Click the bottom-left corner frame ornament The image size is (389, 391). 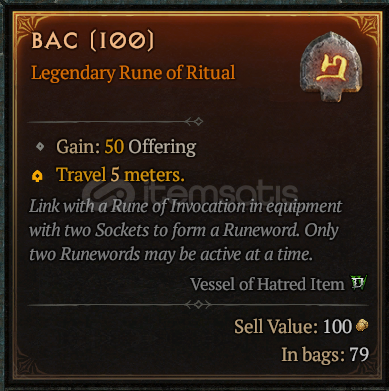(x=26, y=366)
